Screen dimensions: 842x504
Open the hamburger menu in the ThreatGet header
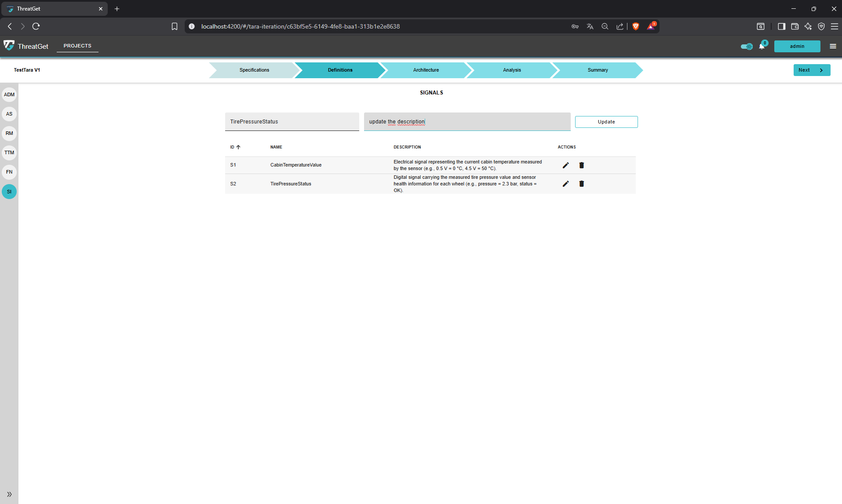[x=833, y=46]
